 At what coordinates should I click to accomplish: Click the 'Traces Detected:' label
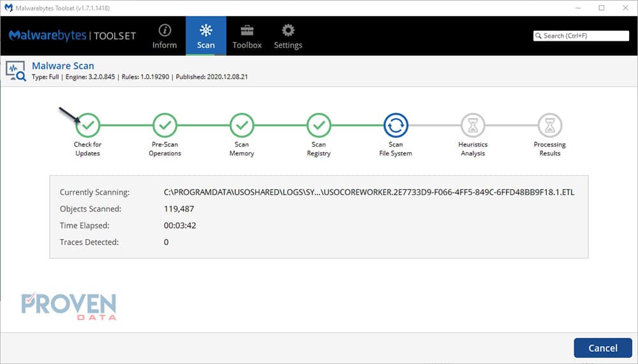coord(89,242)
